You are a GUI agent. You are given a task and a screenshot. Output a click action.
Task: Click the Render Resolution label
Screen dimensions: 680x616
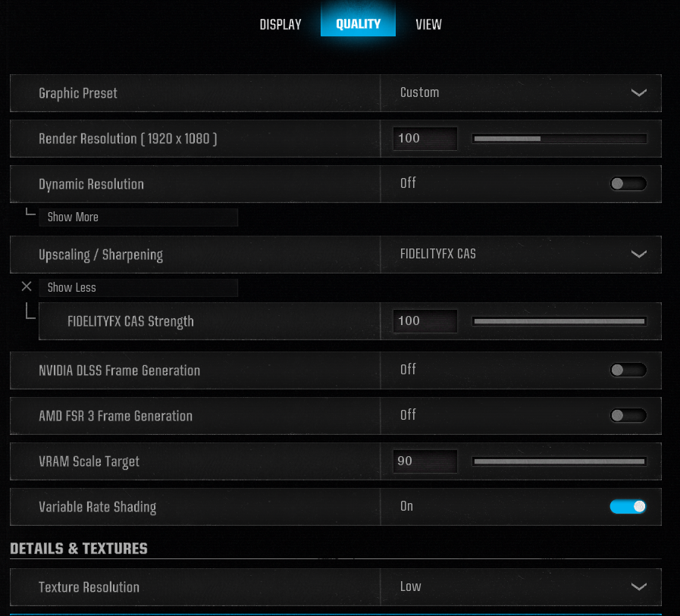click(128, 139)
